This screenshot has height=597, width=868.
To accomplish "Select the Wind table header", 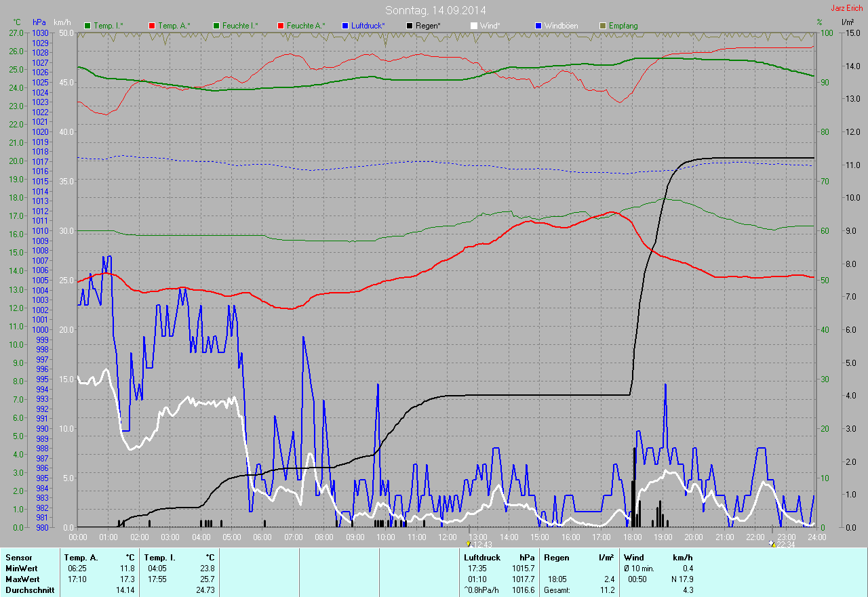I will coord(634,558).
